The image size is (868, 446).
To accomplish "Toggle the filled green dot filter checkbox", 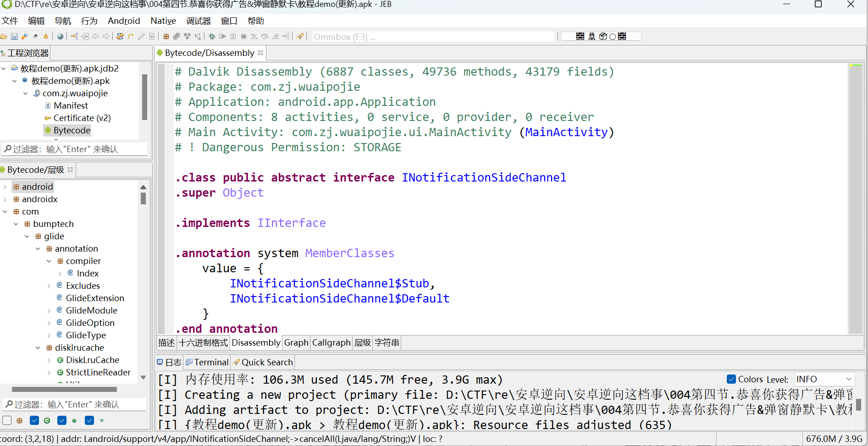I will pos(62,420).
